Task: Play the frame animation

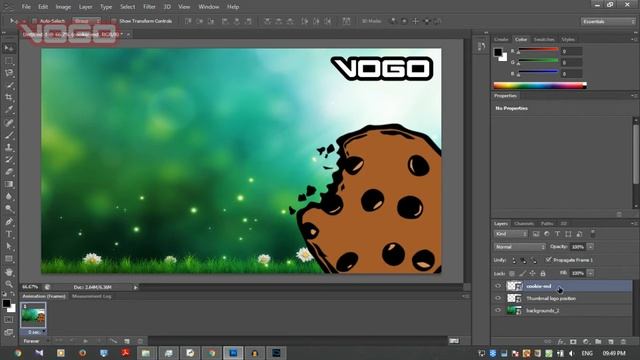Action: [86, 341]
